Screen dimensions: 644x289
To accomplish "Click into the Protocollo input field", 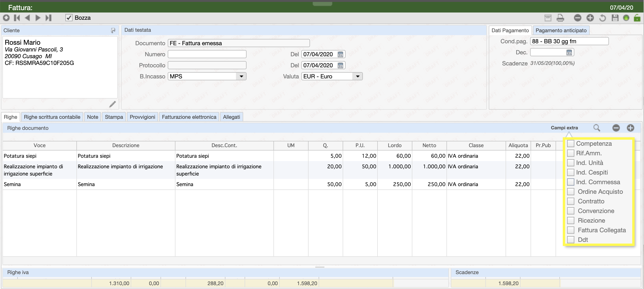I will pyautogui.click(x=207, y=65).
